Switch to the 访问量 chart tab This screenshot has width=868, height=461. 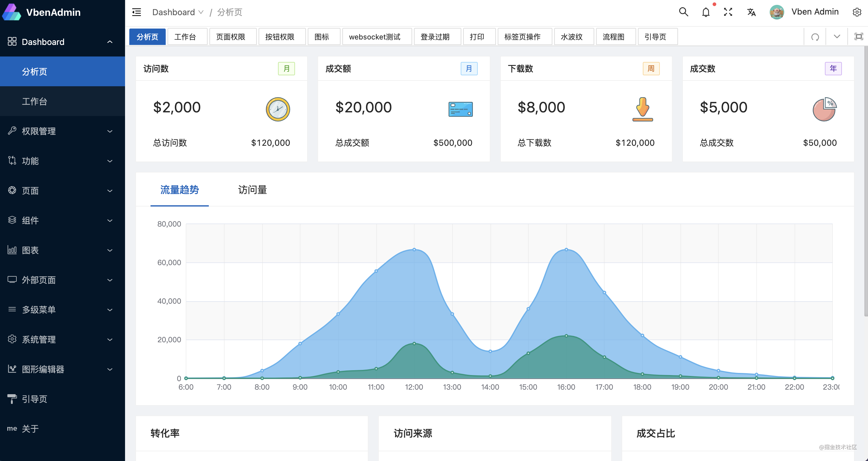click(x=253, y=190)
